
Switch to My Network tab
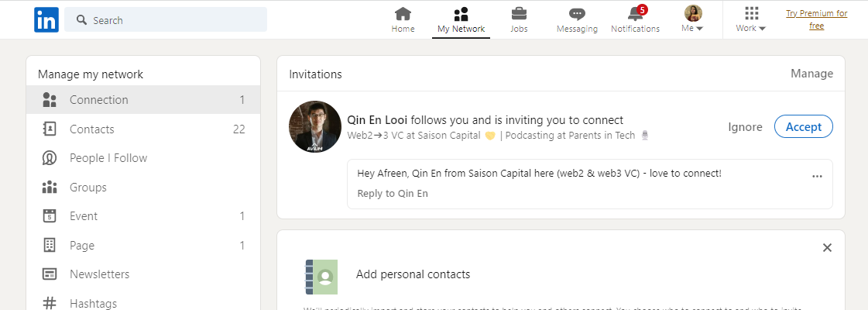[x=461, y=19]
